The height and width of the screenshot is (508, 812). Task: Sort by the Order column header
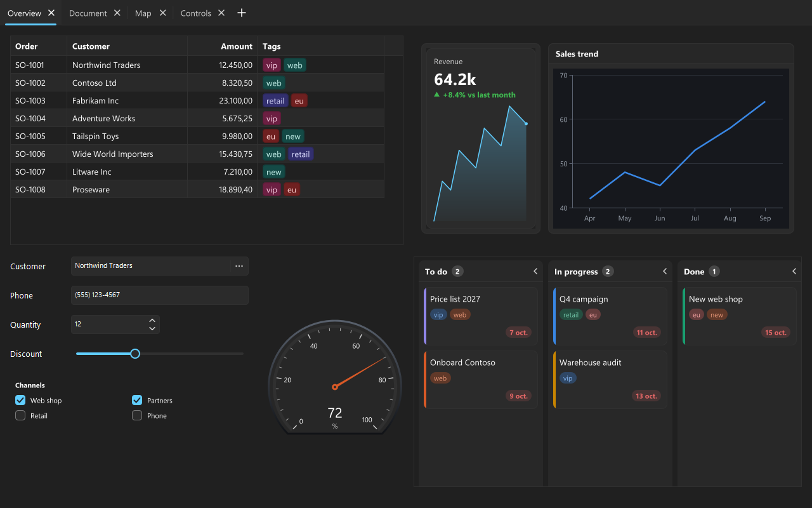[x=39, y=46]
